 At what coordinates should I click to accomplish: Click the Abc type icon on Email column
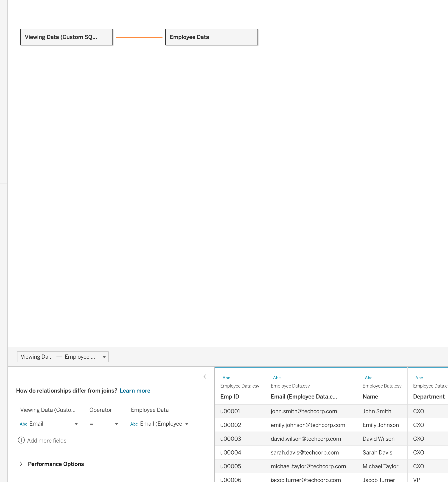(277, 378)
